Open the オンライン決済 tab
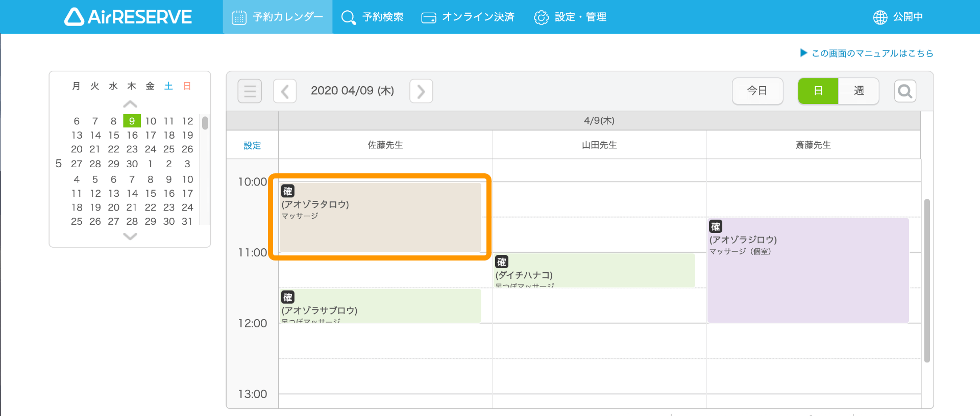The width and height of the screenshot is (980, 416). point(468,17)
